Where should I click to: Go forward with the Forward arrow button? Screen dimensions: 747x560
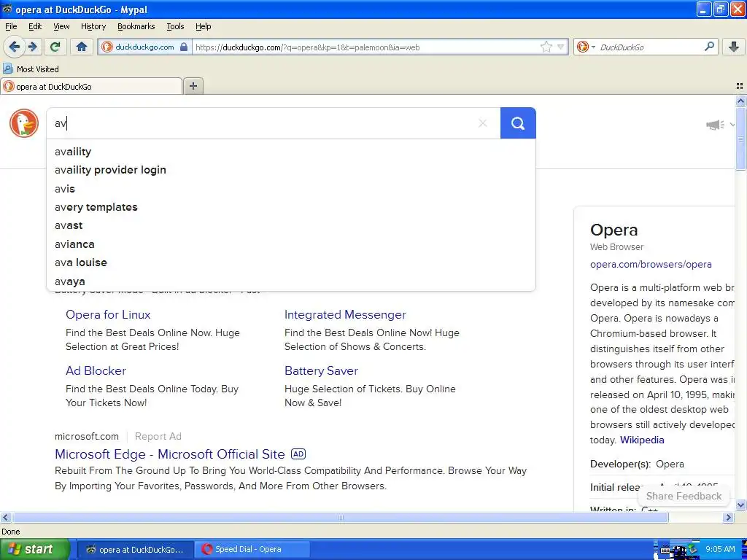[32, 47]
